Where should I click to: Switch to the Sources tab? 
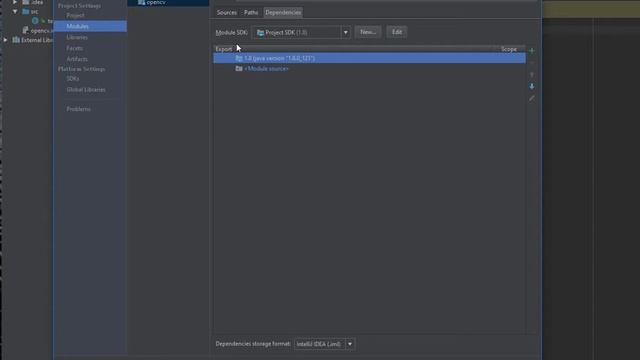point(227,13)
